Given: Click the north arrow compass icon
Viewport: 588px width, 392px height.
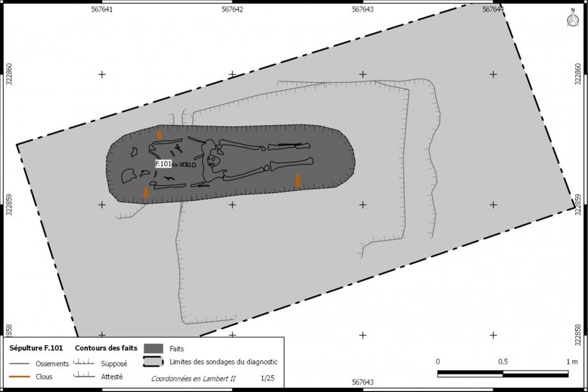Looking at the screenshot, I should pos(572,18).
